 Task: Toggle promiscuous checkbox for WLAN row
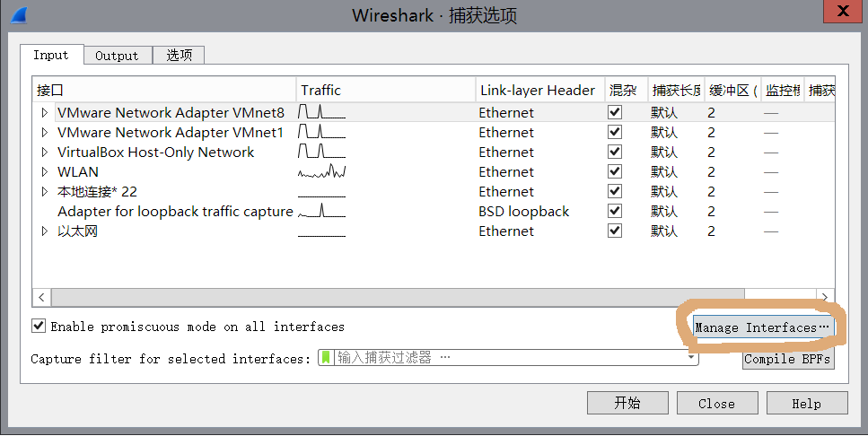coord(615,171)
